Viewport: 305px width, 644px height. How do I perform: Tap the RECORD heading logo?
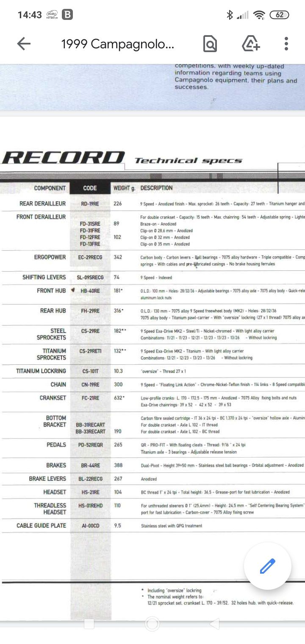[x=63, y=157]
